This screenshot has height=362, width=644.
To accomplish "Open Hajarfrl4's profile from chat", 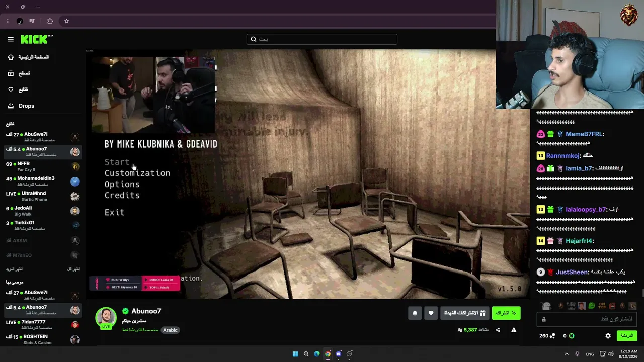I will pos(580,241).
